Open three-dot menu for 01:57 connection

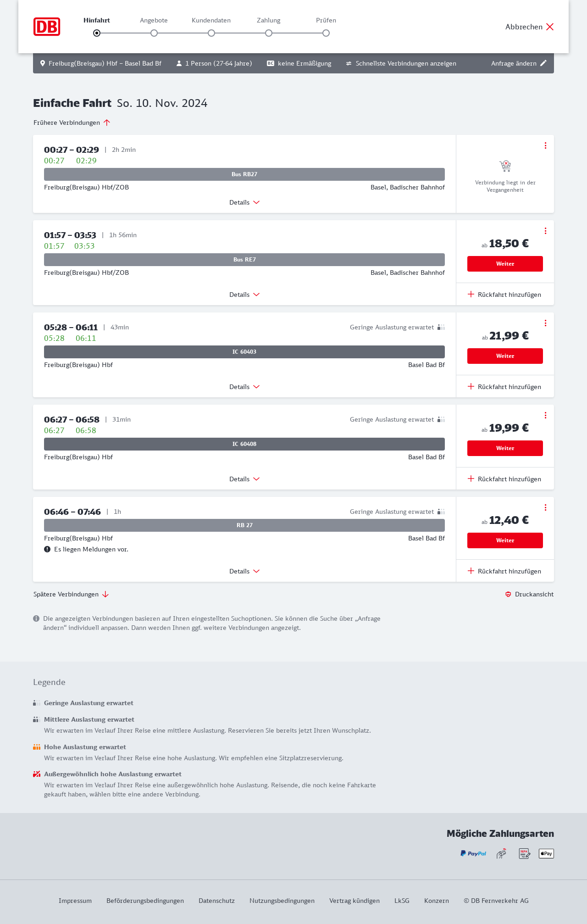[545, 231]
